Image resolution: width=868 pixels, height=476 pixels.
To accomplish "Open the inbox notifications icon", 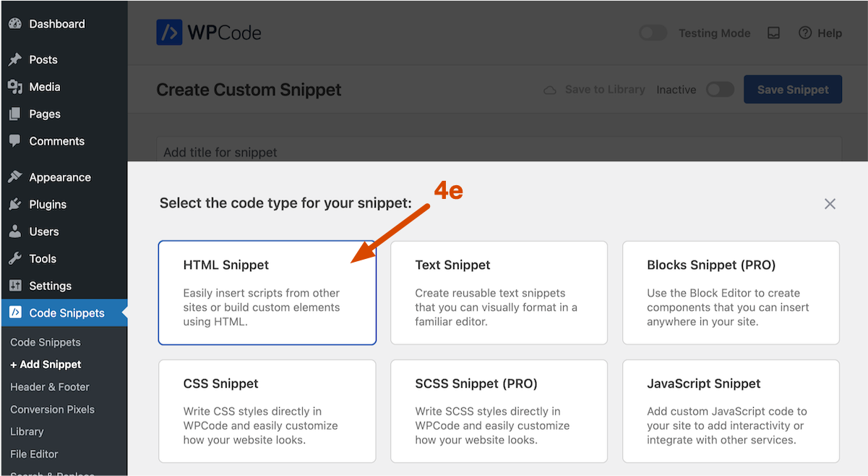I will point(773,33).
